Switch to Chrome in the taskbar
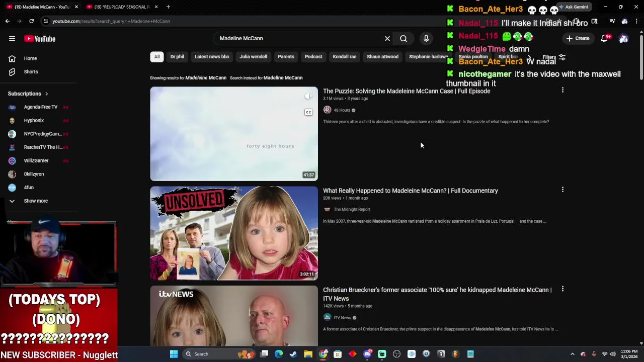The image size is (644, 362). [x=323, y=354]
